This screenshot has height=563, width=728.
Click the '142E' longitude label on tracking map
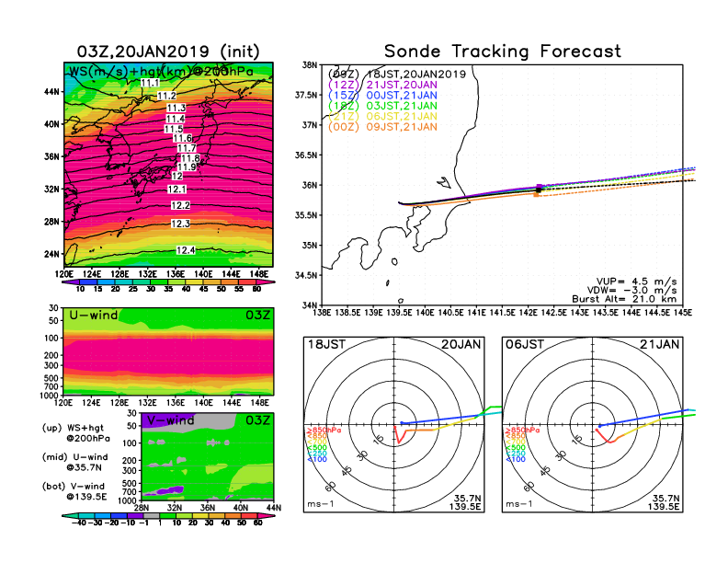pyautogui.click(x=528, y=313)
